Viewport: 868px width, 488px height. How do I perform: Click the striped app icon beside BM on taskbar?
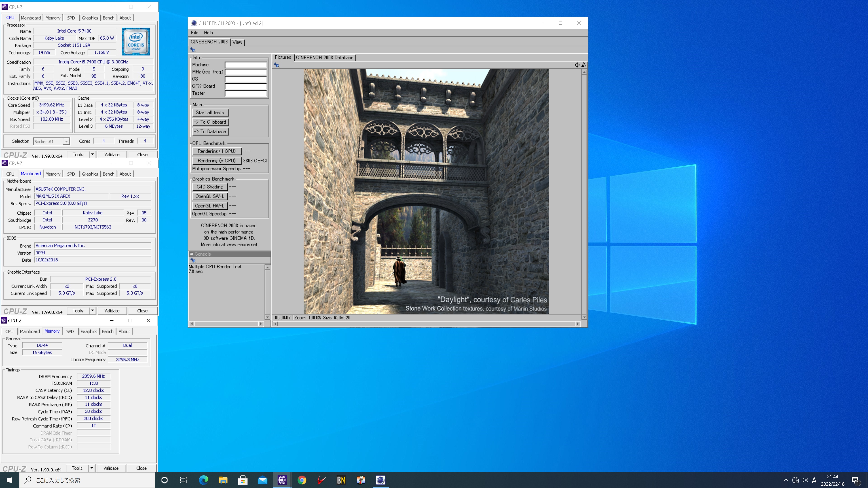point(361,480)
